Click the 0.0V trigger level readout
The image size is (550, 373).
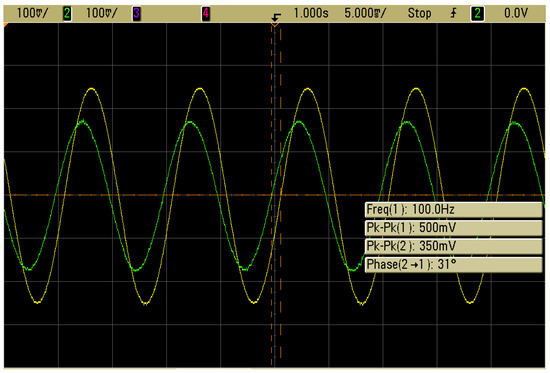[516, 13]
